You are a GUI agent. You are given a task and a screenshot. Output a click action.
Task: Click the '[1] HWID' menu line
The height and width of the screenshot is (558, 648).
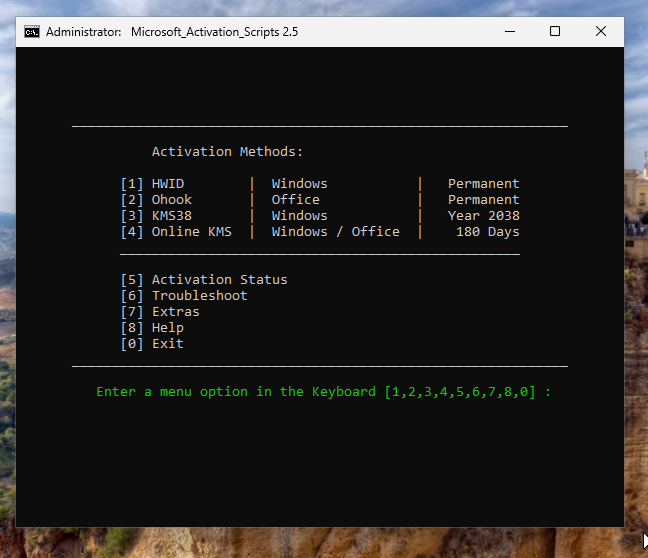tap(152, 184)
